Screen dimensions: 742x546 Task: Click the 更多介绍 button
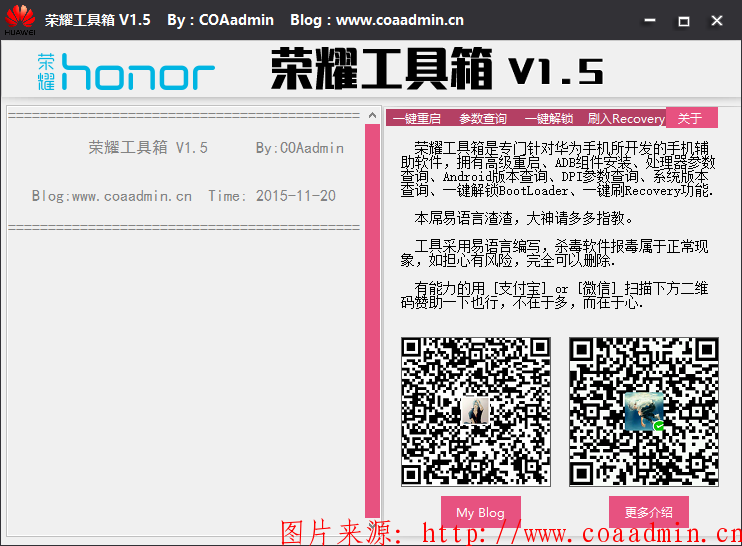pyautogui.click(x=648, y=512)
